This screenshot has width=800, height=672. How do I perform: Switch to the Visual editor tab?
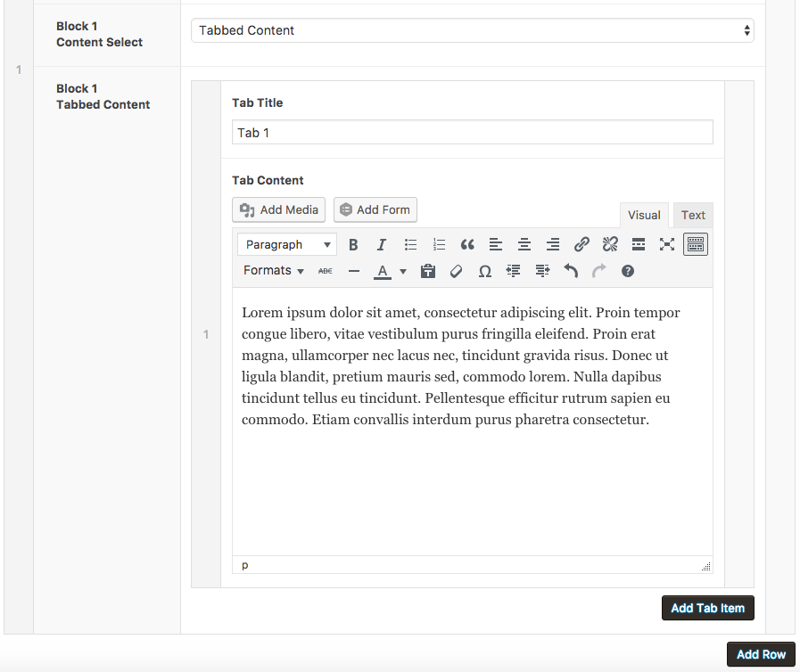[x=644, y=215]
